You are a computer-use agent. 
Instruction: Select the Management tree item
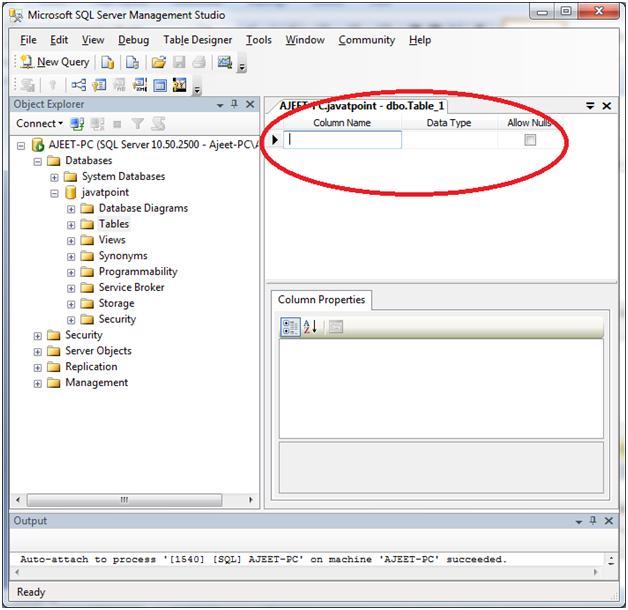click(97, 383)
